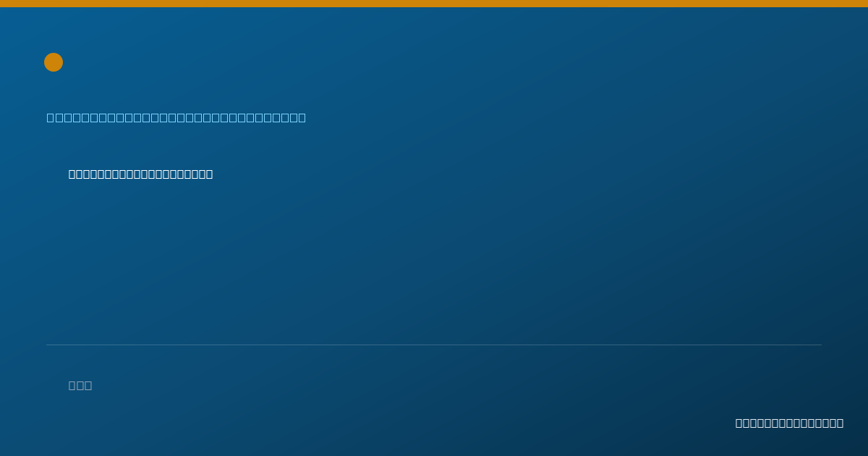Click the footer text at bottom right
The width and height of the screenshot is (868, 456).
[x=789, y=423]
